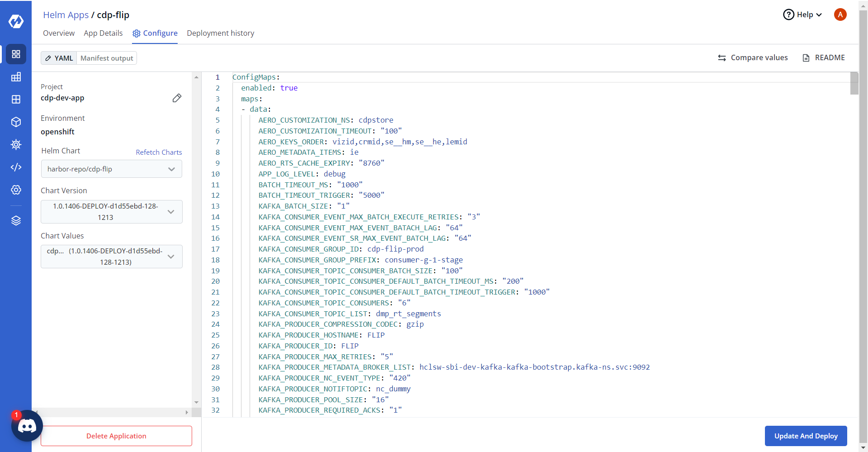The width and height of the screenshot is (868, 452).
Task: Expand the Helm Chart dropdown
Action: coord(111,169)
